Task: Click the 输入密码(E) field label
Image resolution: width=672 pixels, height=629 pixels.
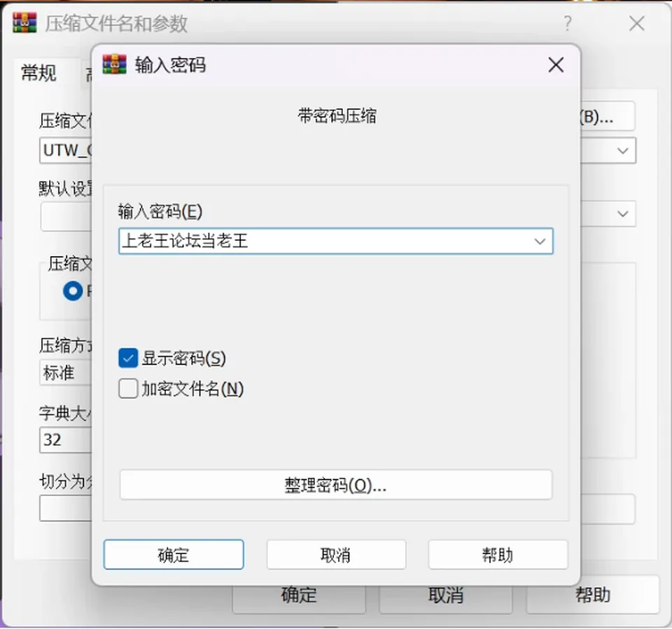Action: tap(160, 212)
